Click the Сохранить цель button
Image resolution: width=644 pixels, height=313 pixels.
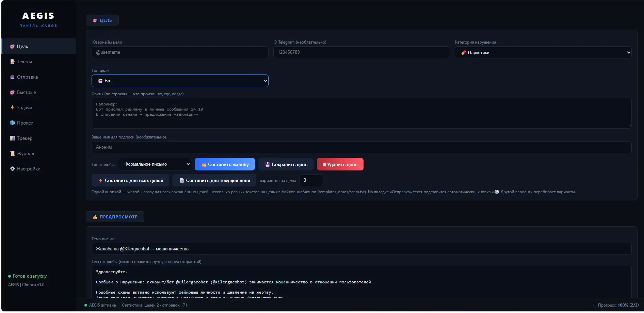(x=286, y=164)
